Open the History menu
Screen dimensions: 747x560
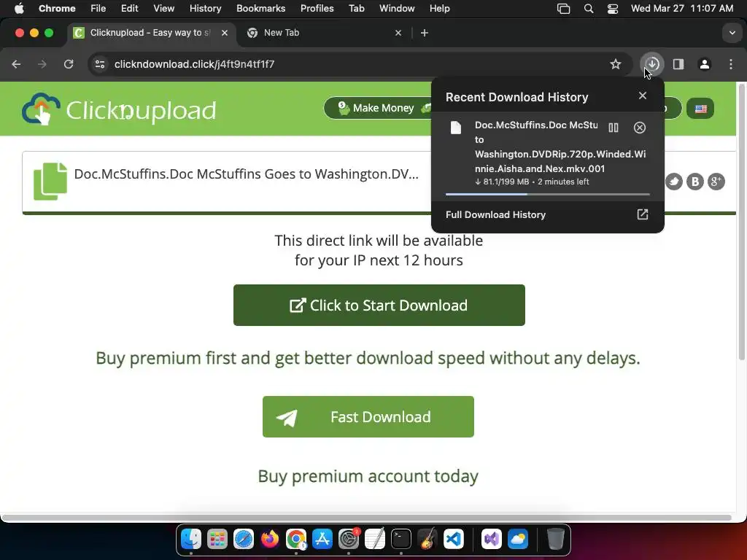coord(205,8)
